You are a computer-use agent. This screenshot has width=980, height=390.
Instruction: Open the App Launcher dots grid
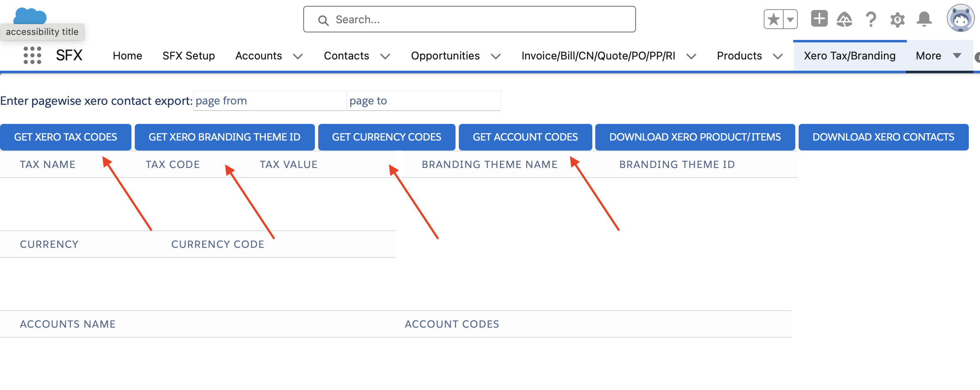[32, 55]
